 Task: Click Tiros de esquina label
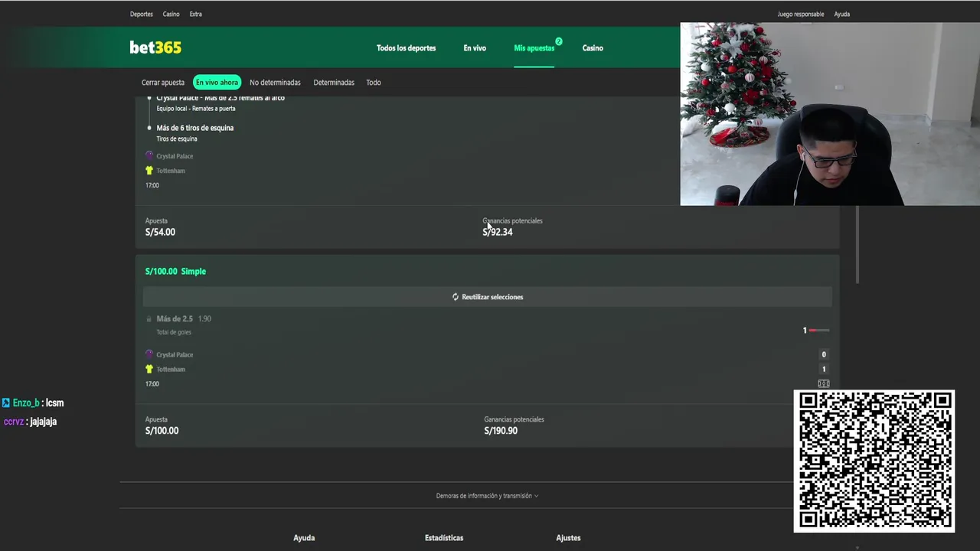[x=177, y=139]
